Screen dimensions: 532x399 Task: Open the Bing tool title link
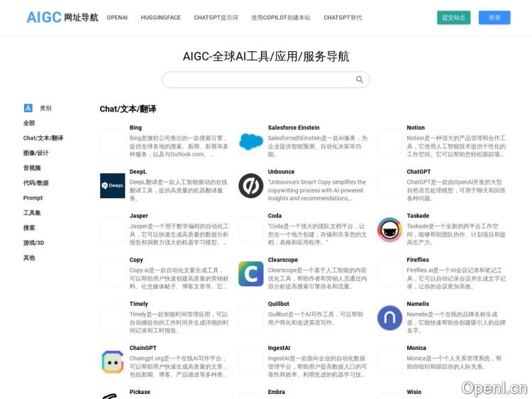(x=135, y=128)
